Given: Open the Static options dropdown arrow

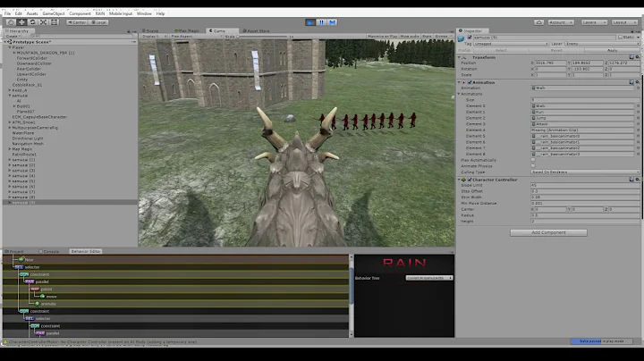Looking at the screenshot, I should [x=638, y=38].
